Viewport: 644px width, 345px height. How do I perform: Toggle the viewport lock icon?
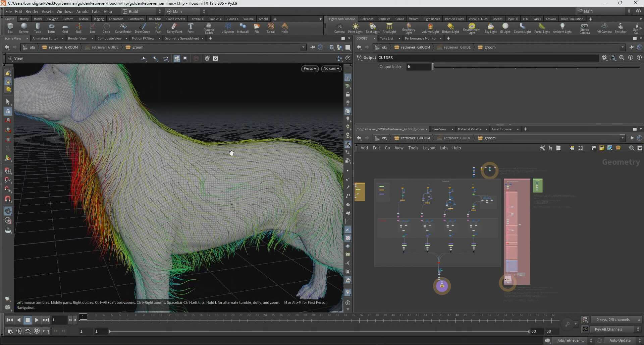tap(348, 94)
